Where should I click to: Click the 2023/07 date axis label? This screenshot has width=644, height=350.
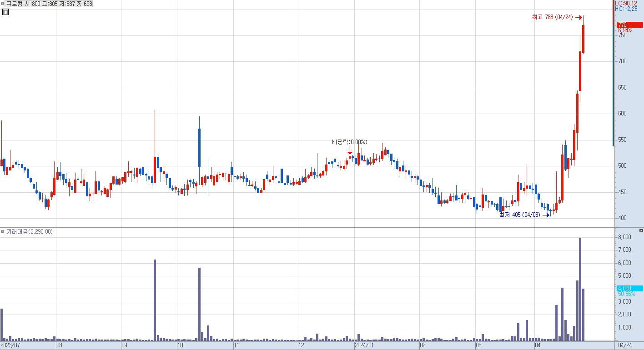pos(10,345)
